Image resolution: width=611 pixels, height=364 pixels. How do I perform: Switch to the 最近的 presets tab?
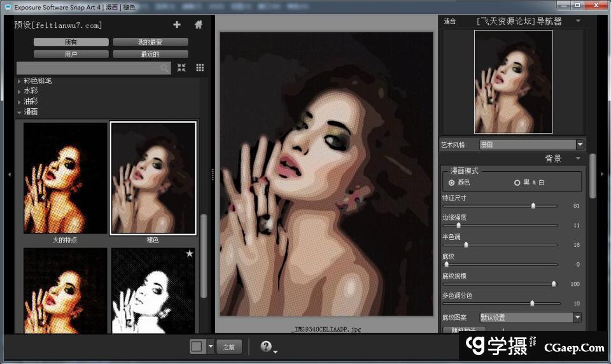pyautogui.click(x=150, y=54)
